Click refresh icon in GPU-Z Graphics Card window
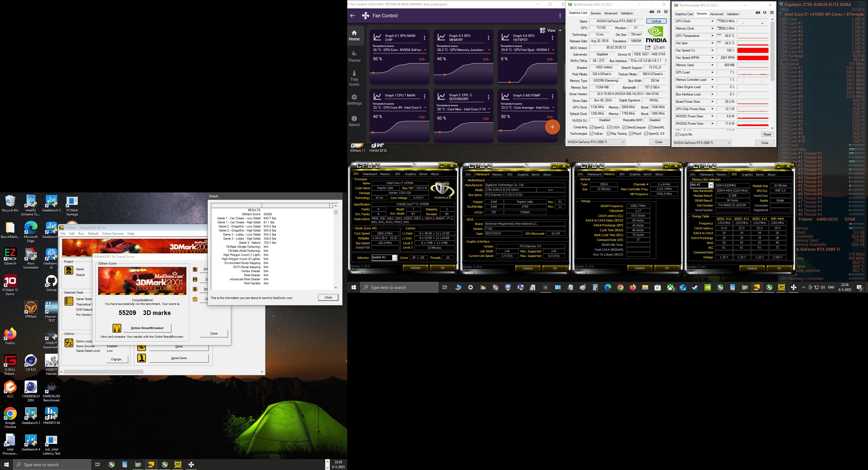Viewport: 868px width, 470px height. pos(659,12)
